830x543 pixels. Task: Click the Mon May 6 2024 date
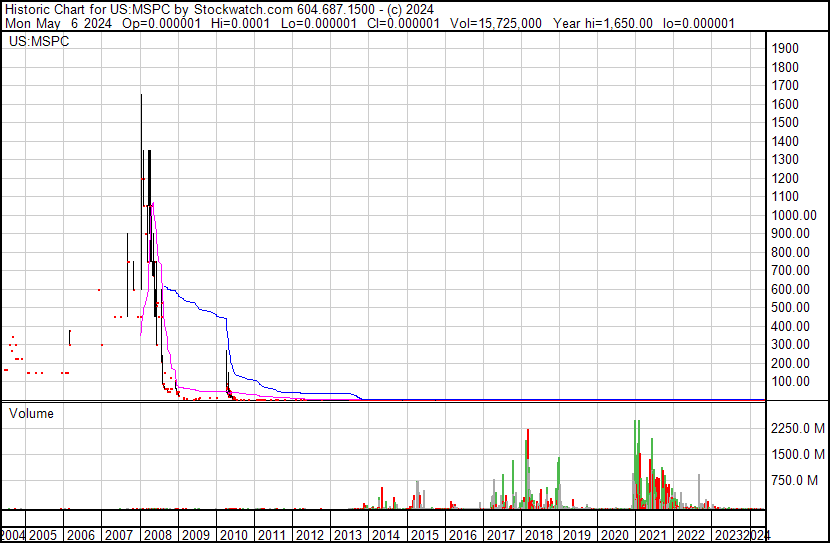pos(58,23)
